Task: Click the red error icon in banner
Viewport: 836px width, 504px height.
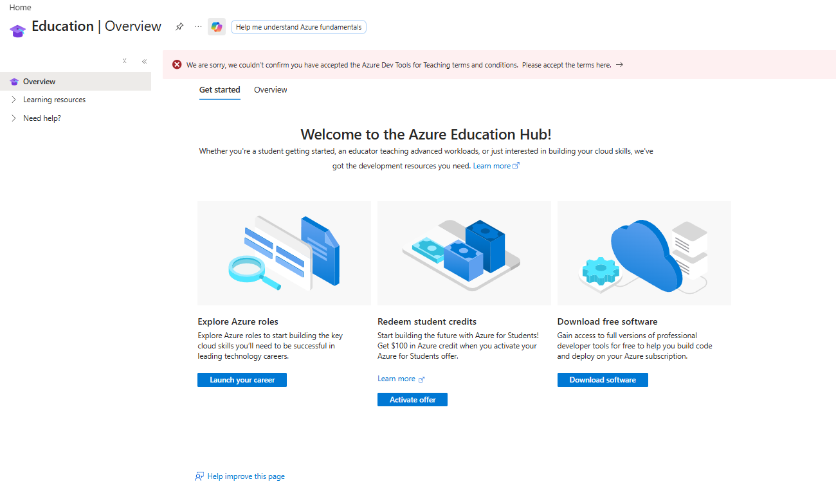Action: click(177, 65)
